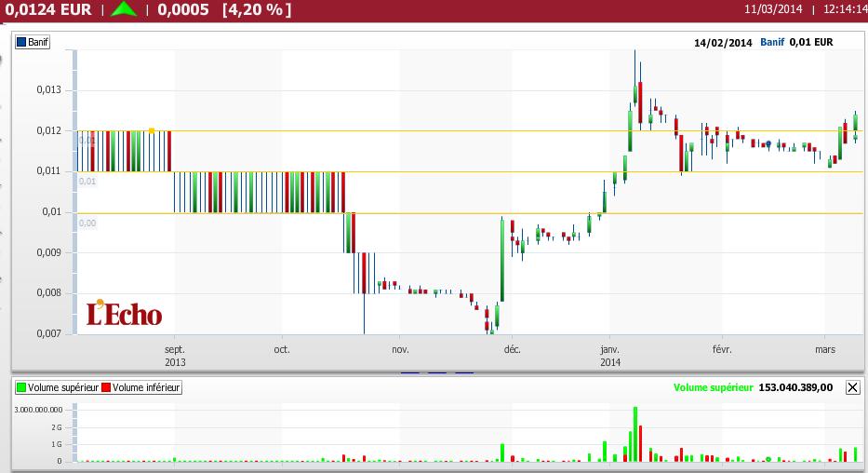The width and height of the screenshot is (868, 473).
Task: Click the déc. axis label
Action: 512,349
